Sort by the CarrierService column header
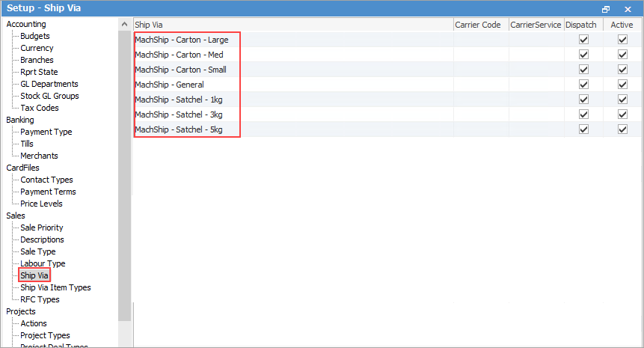Image resolution: width=644 pixels, height=348 pixels. [536, 25]
